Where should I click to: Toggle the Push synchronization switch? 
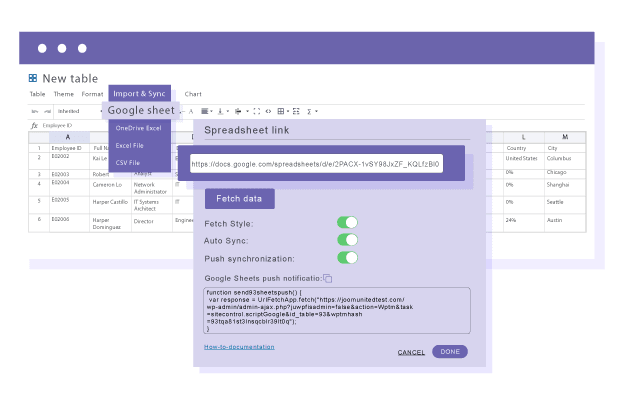pyautogui.click(x=348, y=257)
